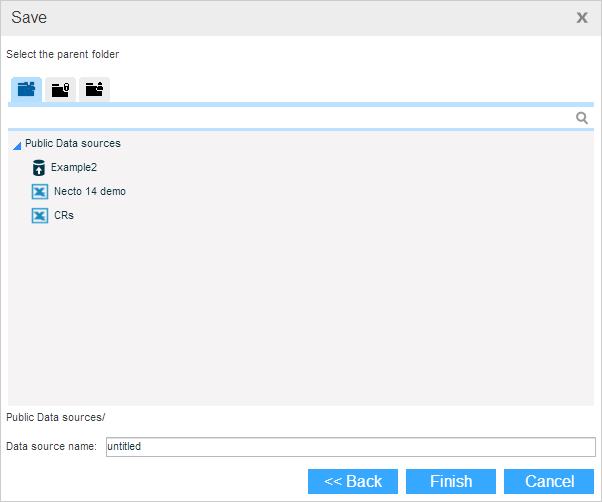Click the magnifier search icon
602x502 pixels.
[x=582, y=118]
